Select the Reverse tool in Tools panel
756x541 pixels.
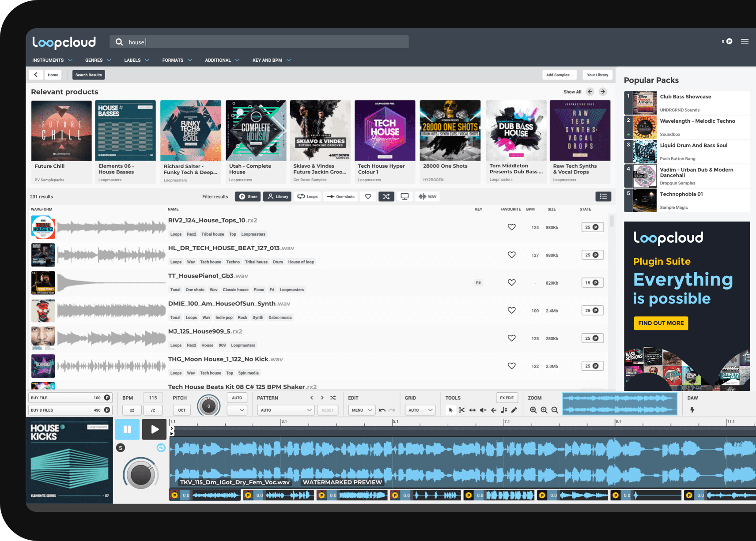coord(494,410)
